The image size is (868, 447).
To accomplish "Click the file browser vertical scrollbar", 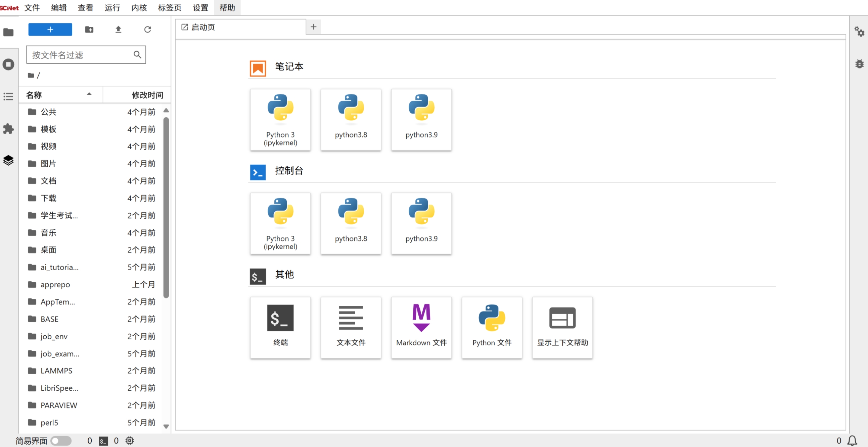I will point(166,207).
